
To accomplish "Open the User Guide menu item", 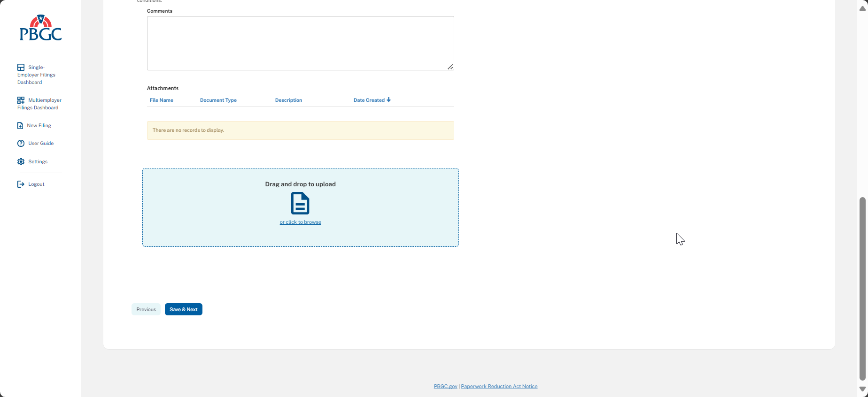I will click(x=36, y=144).
